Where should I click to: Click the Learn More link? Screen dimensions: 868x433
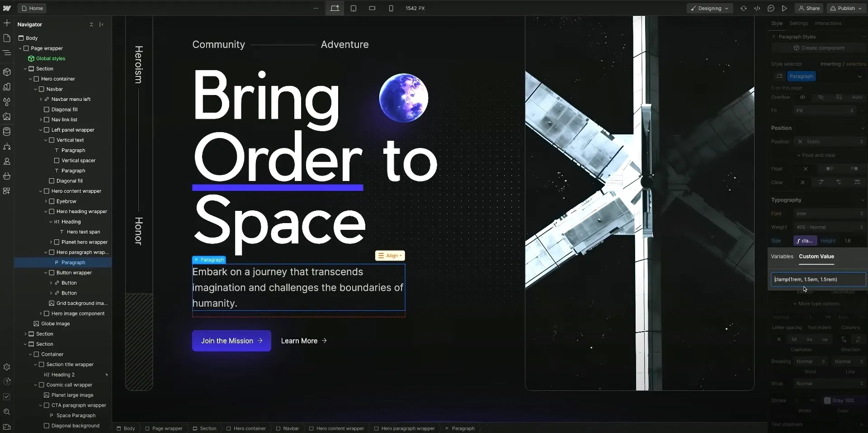pos(304,341)
